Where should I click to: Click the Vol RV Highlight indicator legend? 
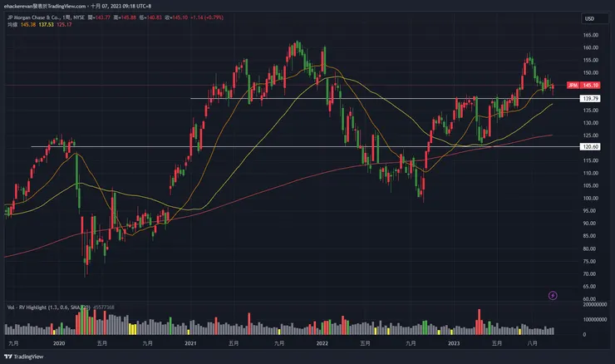[49, 307]
